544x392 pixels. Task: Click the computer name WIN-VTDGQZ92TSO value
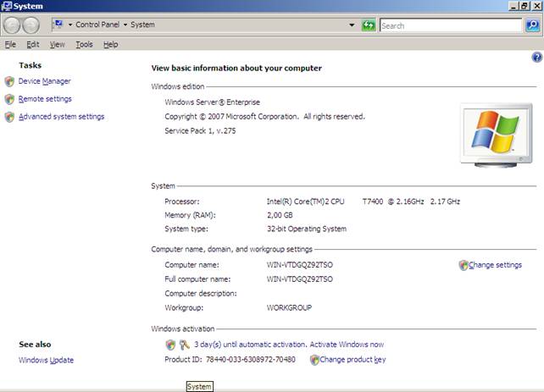coord(299,265)
